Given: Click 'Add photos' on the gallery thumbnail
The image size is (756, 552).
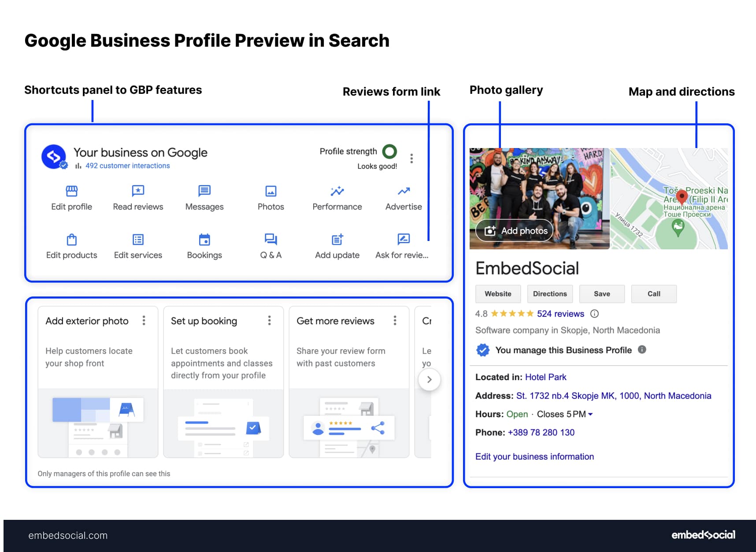Looking at the screenshot, I should tap(514, 230).
